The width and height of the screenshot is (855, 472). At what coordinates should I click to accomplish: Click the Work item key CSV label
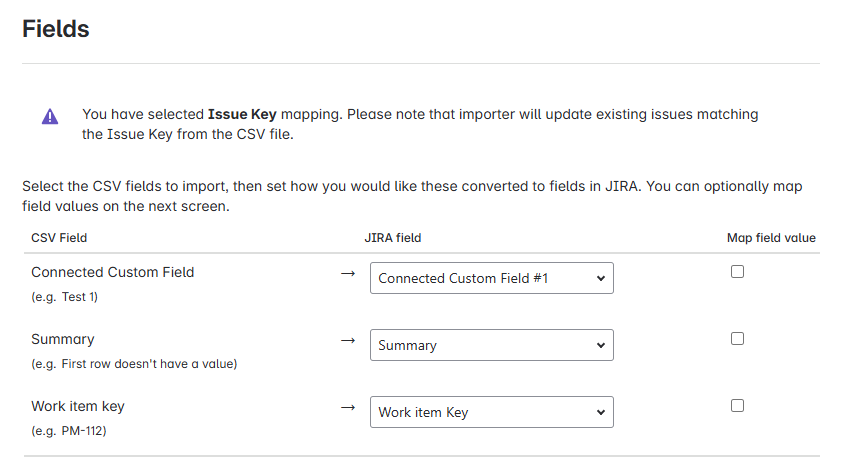[78, 406]
